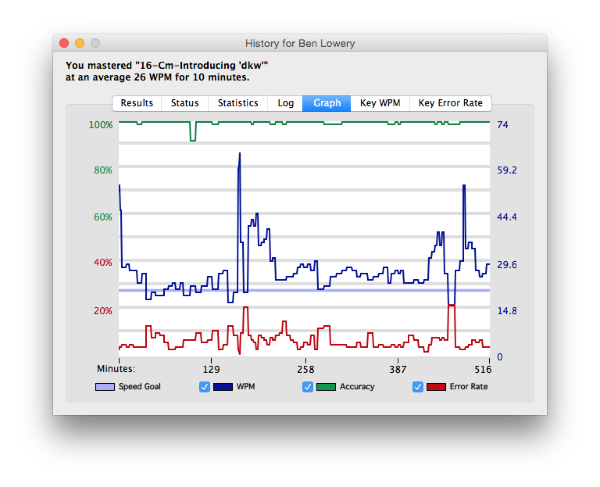Viewport: 600px width, 487px height.
Task: Click the dark blue WPM swatch
Action: [x=223, y=387]
